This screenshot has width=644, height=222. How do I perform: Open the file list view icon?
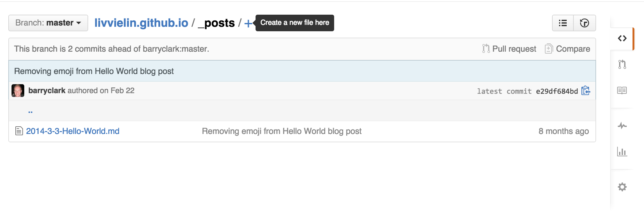tap(563, 23)
